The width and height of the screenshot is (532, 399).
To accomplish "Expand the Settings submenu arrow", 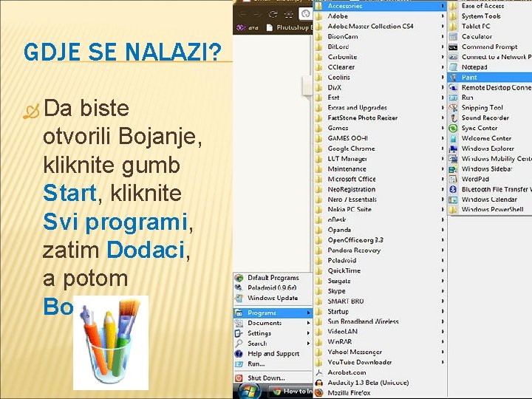I will (308, 333).
